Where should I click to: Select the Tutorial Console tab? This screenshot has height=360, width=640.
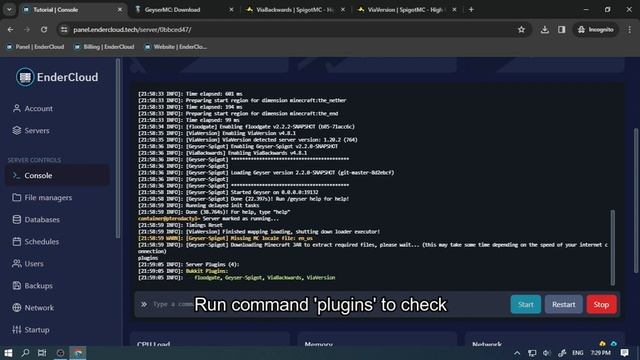pos(72,9)
